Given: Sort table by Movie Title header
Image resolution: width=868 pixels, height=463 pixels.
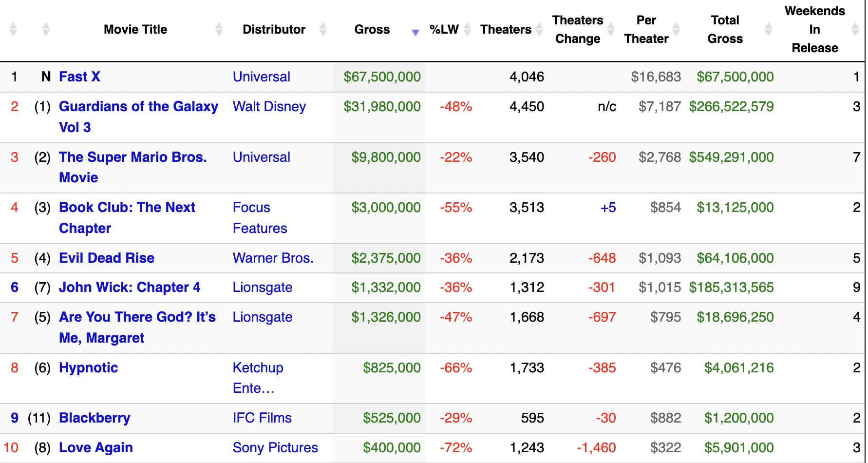Looking at the screenshot, I should (x=135, y=30).
